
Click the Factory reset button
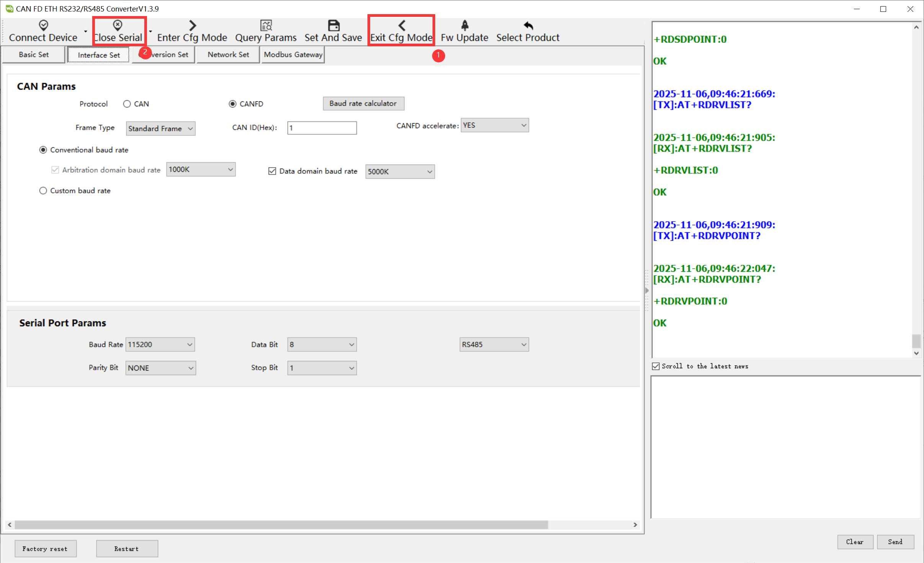(45, 548)
